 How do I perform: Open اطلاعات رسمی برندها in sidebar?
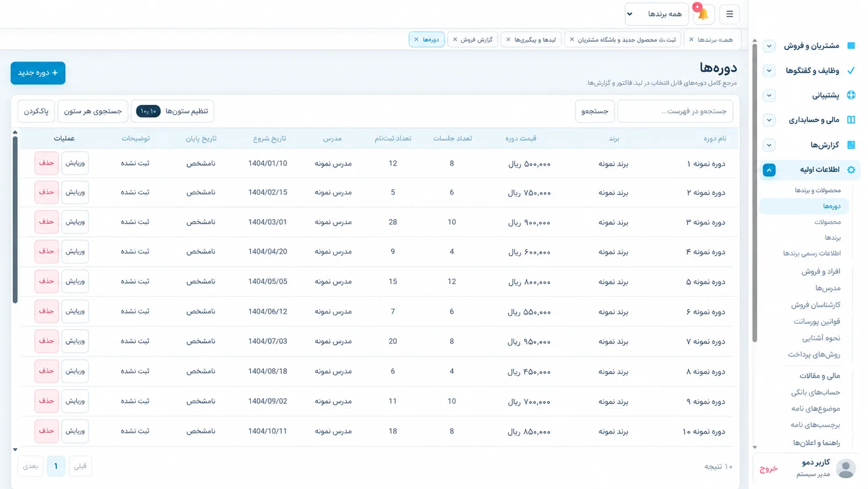[x=812, y=254]
